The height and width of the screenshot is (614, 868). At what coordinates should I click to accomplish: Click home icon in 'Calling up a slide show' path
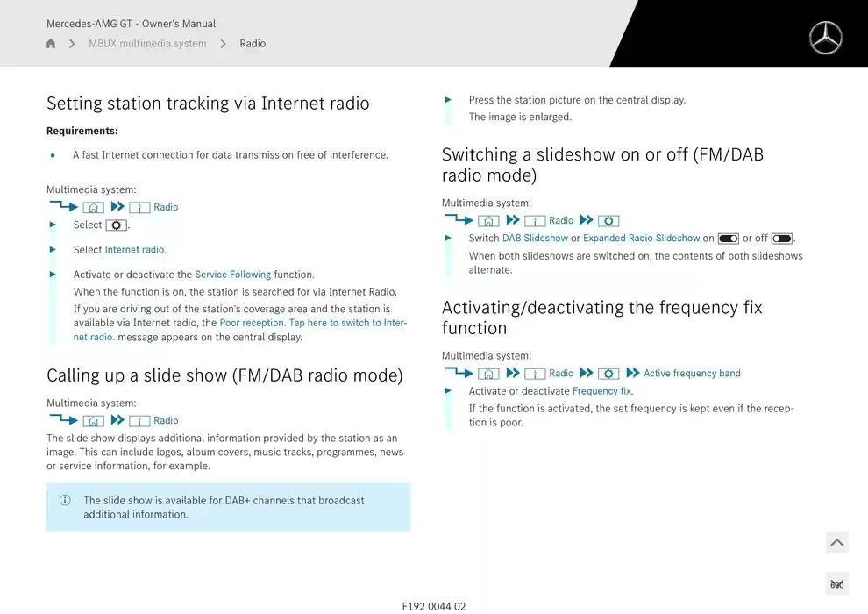[93, 421]
